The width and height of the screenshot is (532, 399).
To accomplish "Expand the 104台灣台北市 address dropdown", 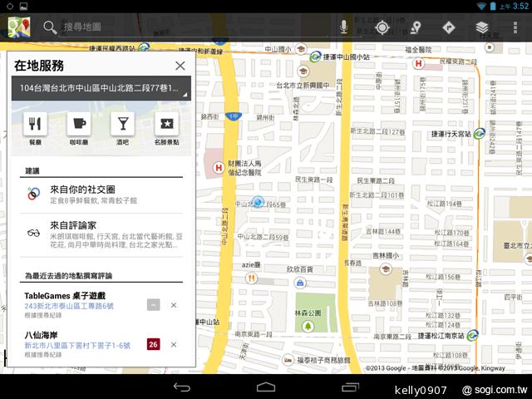I will click(x=101, y=88).
